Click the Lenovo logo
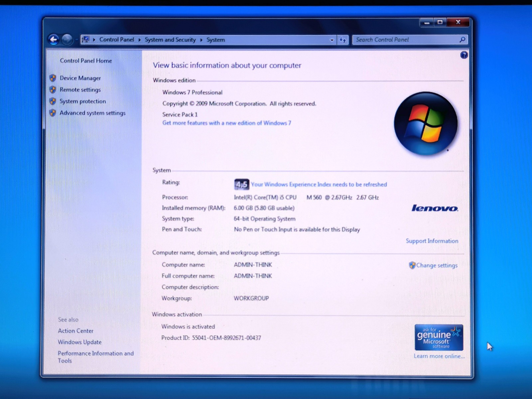The image size is (532, 399). (x=435, y=208)
